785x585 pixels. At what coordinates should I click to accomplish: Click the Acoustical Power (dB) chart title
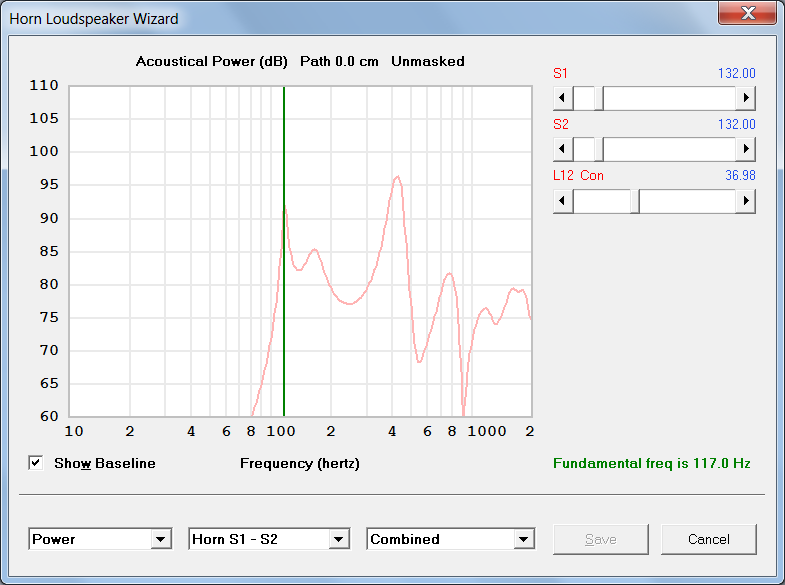(212, 62)
